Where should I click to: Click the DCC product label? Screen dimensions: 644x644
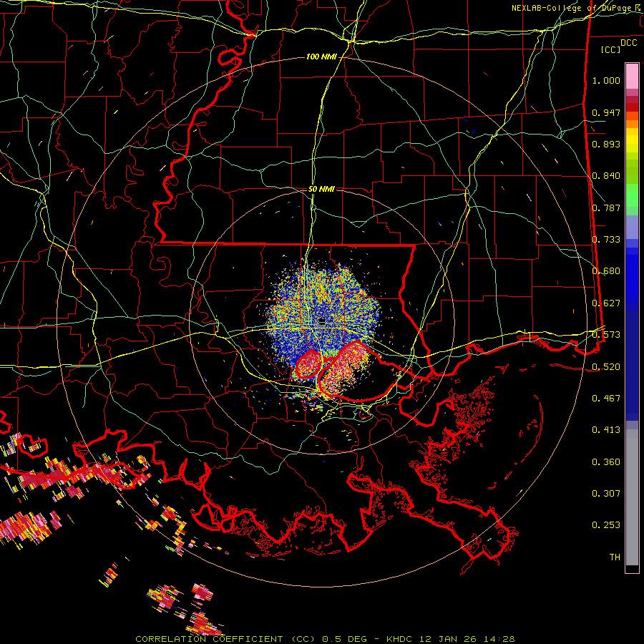pos(629,43)
